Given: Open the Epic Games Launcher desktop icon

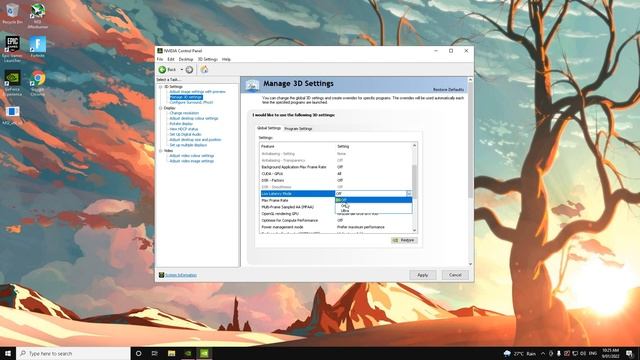Looking at the screenshot, I should [12, 49].
